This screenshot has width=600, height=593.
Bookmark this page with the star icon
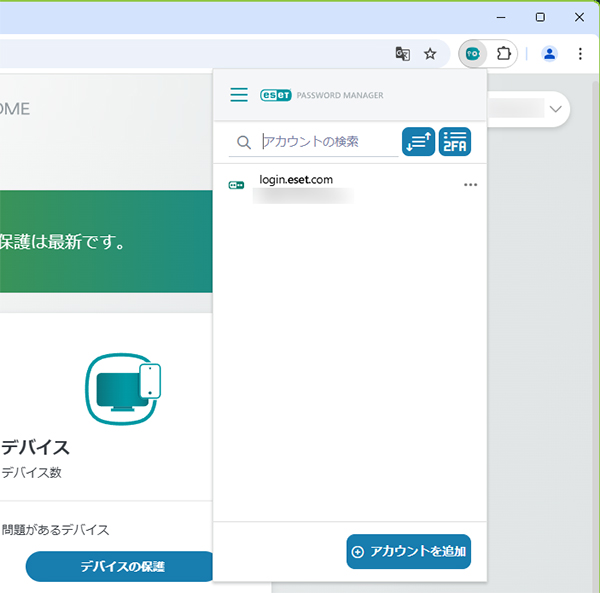click(x=430, y=54)
